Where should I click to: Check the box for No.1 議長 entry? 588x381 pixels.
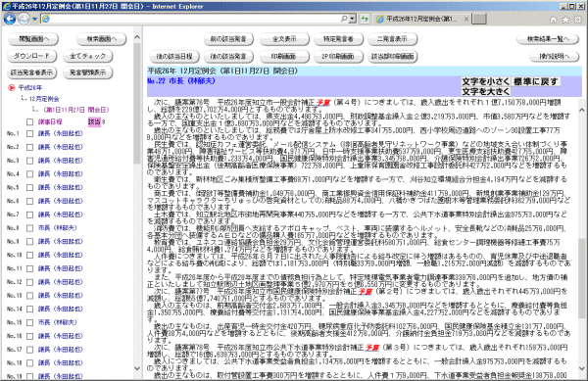click(x=30, y=134)
